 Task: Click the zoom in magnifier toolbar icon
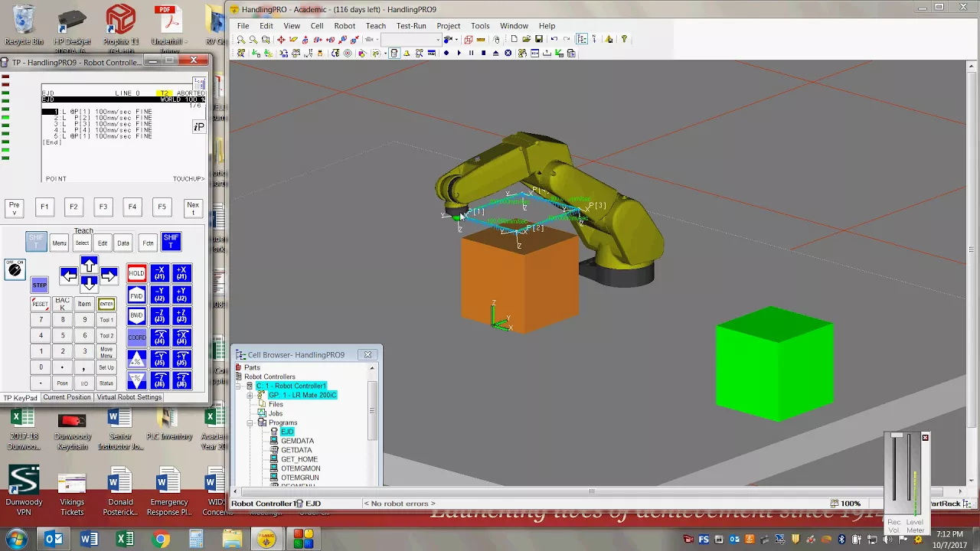(x=241, y=40)
